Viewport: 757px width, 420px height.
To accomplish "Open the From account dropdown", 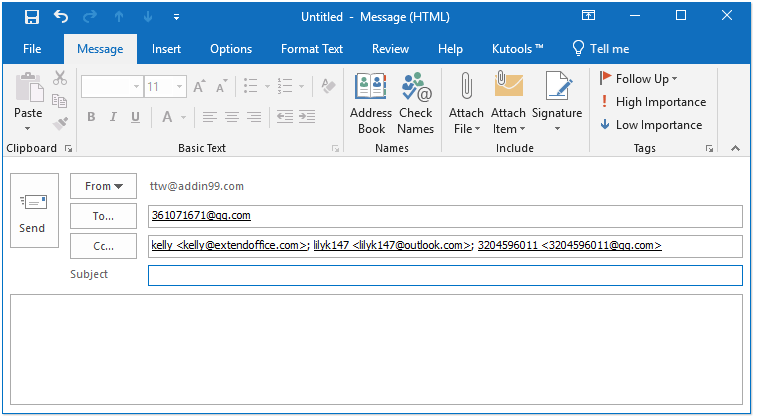I will pos(103,186).
